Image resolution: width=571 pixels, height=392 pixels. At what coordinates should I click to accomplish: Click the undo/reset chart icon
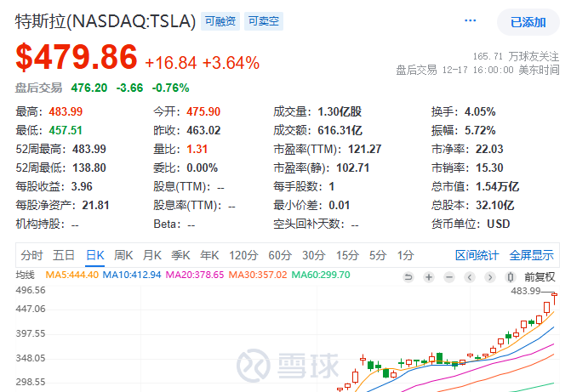point(408,277)
